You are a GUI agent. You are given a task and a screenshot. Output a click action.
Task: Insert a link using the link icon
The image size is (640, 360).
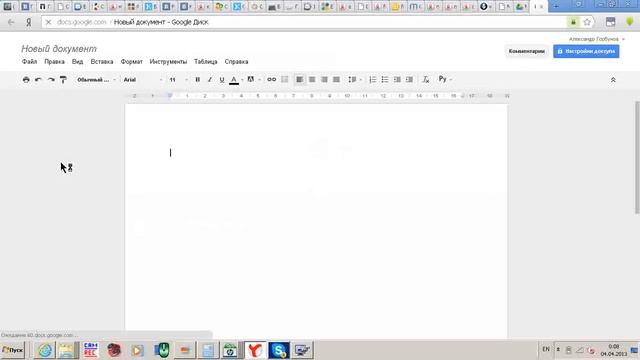tap(271, 80)
